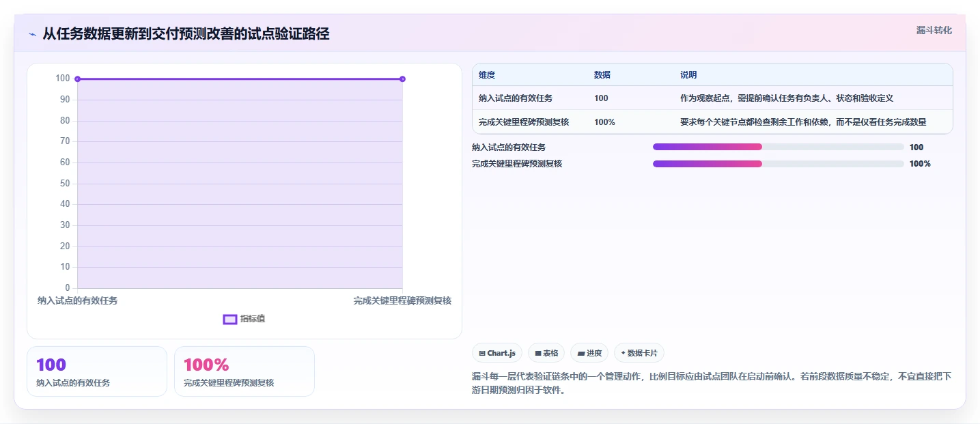Click the 漏斗转化 label in header
Image resolution: width=980 pixels, height=424 pixels.
point(934,30)
